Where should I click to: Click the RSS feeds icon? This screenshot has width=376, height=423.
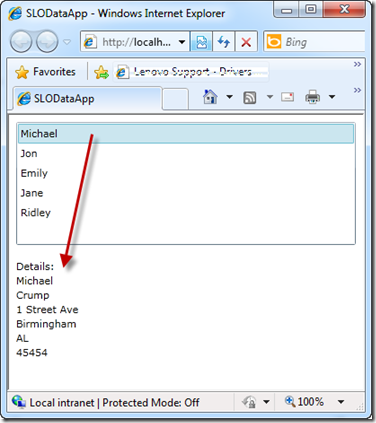click(x=250, y=97)
